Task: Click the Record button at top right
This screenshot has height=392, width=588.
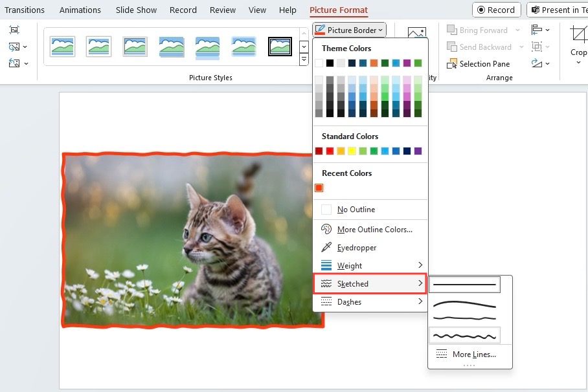Action: coord(497,10)
